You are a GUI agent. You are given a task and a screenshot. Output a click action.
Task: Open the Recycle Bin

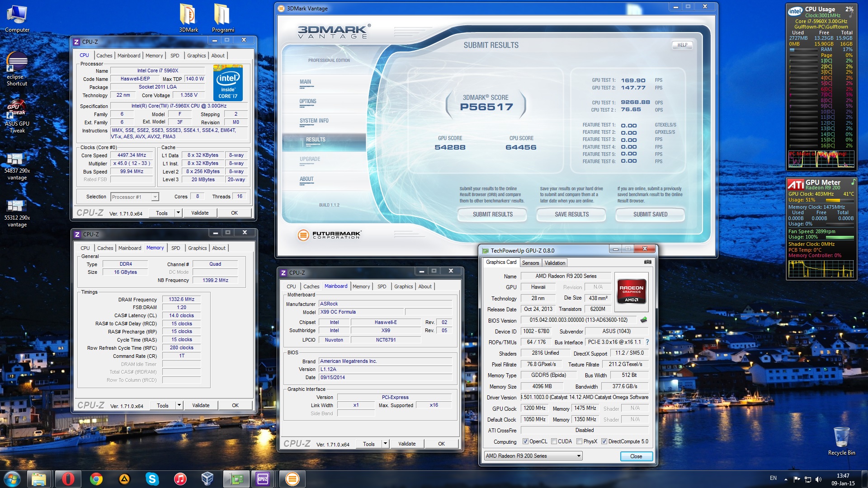coord(841,441)
